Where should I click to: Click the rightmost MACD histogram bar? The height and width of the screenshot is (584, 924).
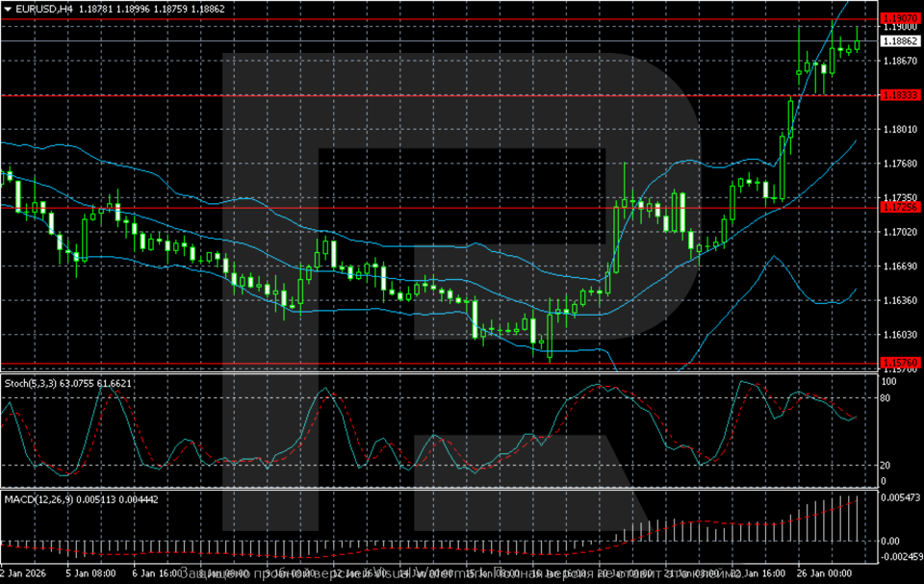coord(856,519)
